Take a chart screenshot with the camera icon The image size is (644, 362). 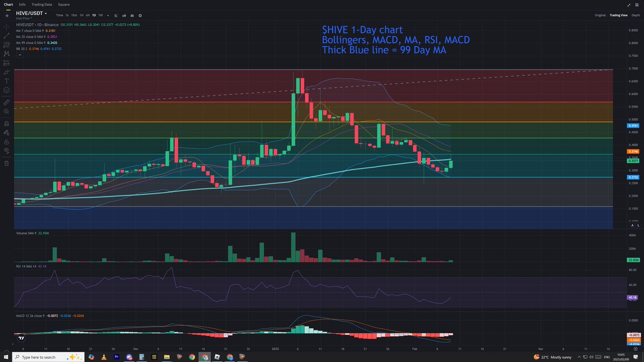click(132, 16)
